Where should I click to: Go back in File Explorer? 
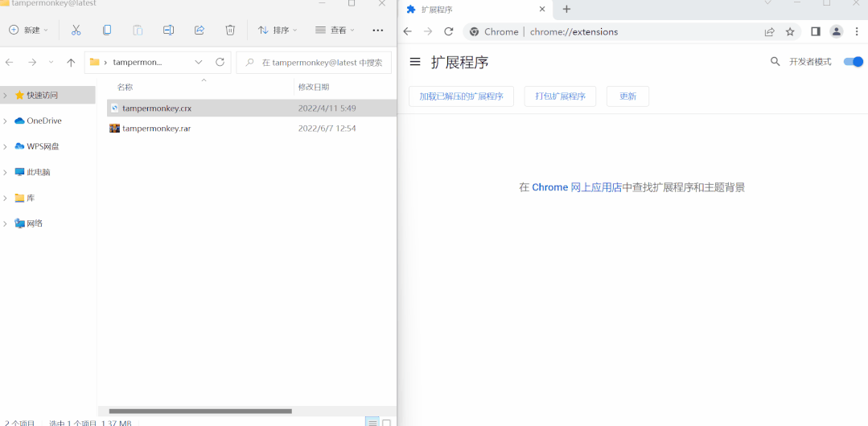click(x=10, y=63)
